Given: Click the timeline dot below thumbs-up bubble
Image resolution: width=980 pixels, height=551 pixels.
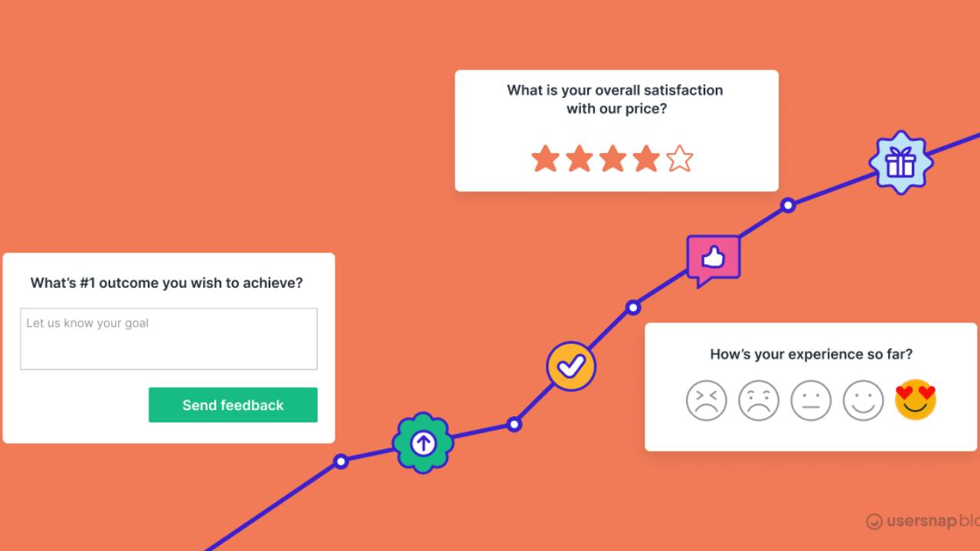Looking at the screenshot, I should [633, 308].
